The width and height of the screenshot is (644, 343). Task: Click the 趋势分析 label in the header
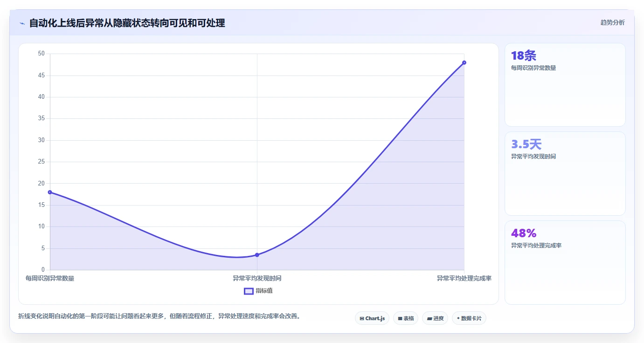[612, 23]
